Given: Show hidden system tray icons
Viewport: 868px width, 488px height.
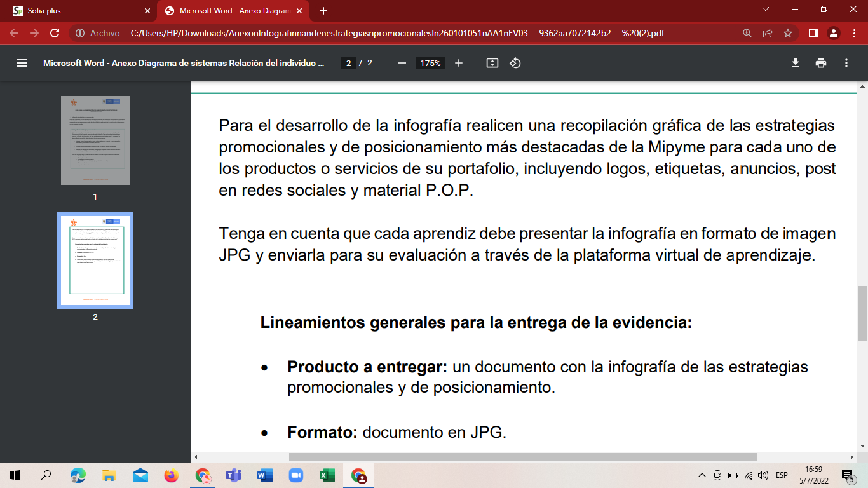Looking at the screenshot, I should [702, 475].
